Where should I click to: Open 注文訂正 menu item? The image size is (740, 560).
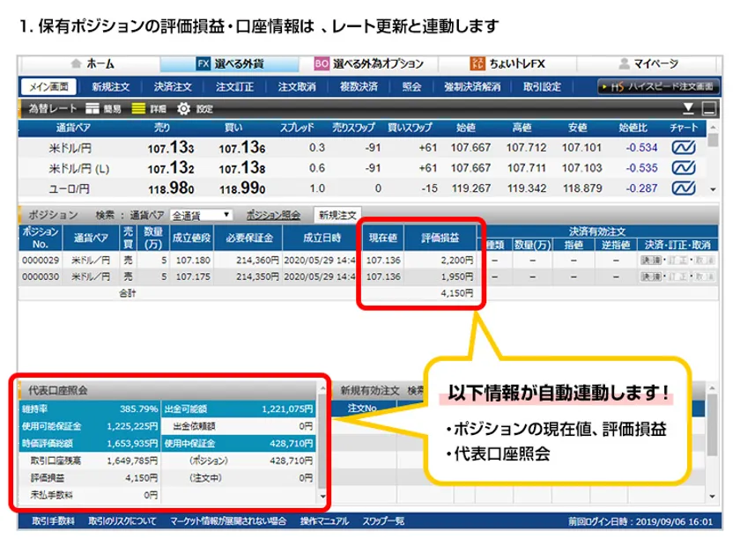coord(234,87)
